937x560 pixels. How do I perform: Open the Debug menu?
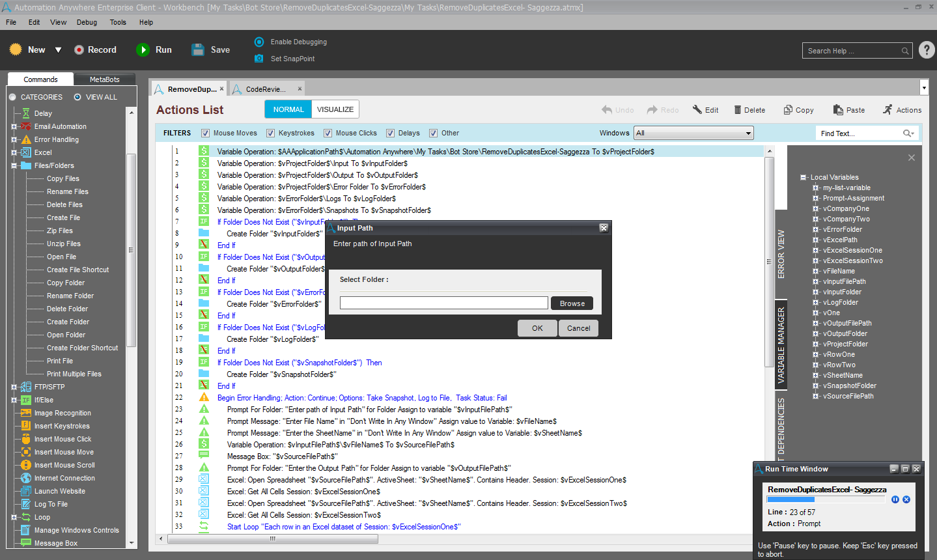[87, 22]
